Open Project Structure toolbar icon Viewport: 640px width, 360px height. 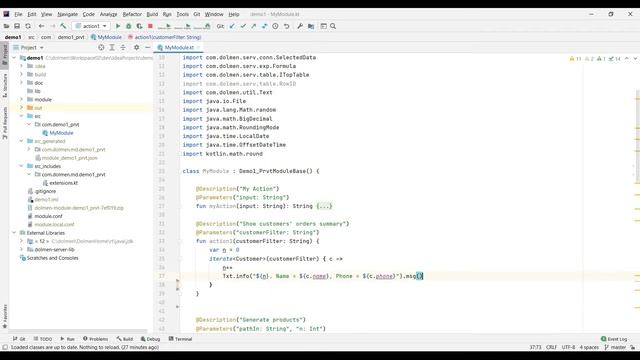(x=311, y=26)
